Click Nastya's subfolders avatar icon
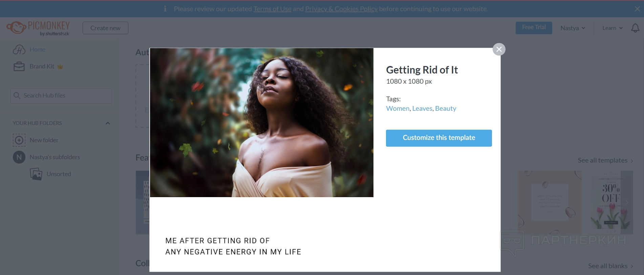The image size is (644, 275). click(x=19, y=157)
